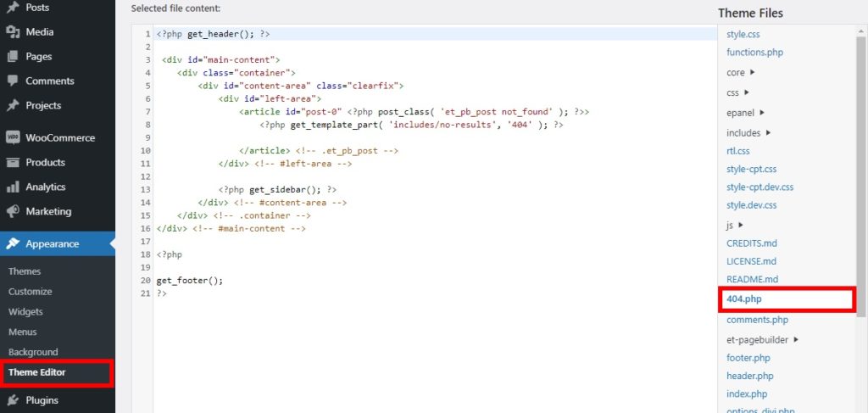Click the Comments bubble icon
This screenshot has width=868, height=413.
point(13,81)
